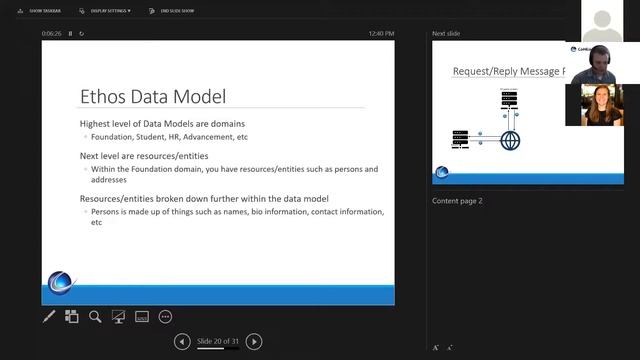Click the 'Ethos Data Model' slide title
The width and height of the screenshot is (640, 360).
click(x=153, y=97)
